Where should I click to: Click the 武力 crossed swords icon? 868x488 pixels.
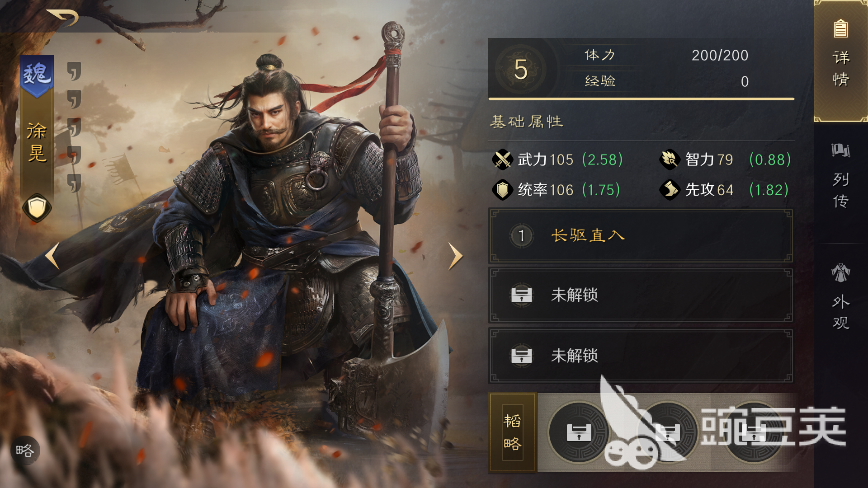502,160
